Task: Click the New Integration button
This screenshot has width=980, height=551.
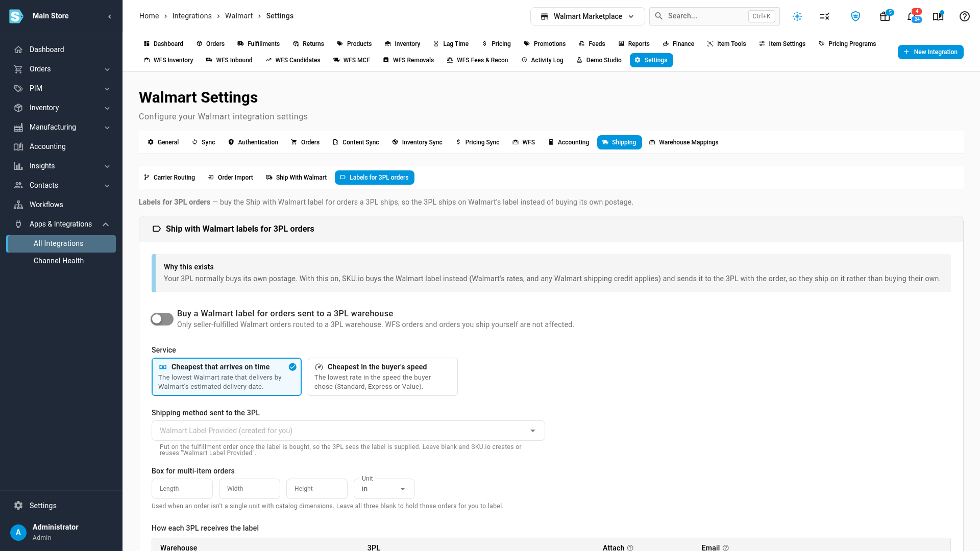Action: [x=930, y=52]
